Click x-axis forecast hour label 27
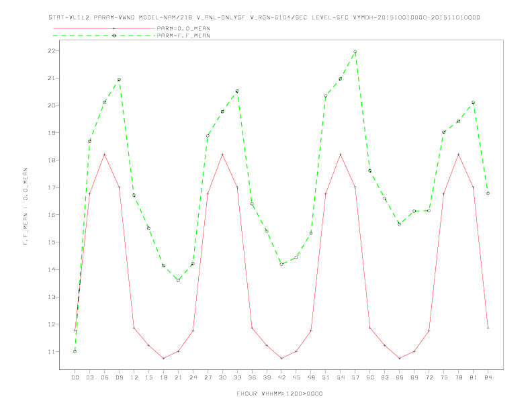 (208, 377)
